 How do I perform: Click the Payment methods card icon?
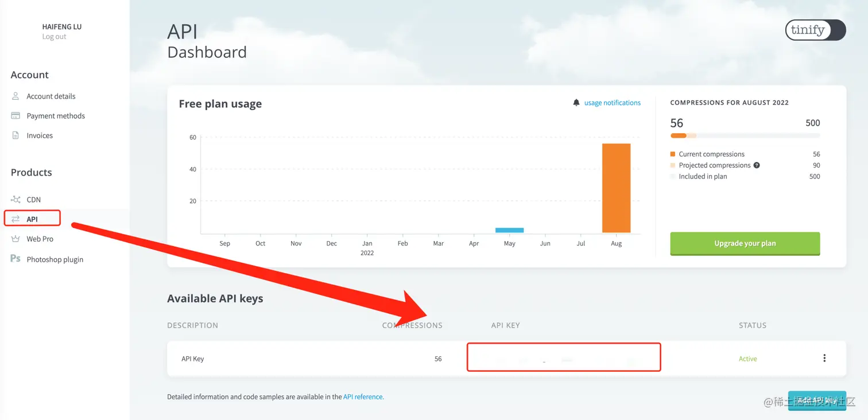click(x=15, y=116)
